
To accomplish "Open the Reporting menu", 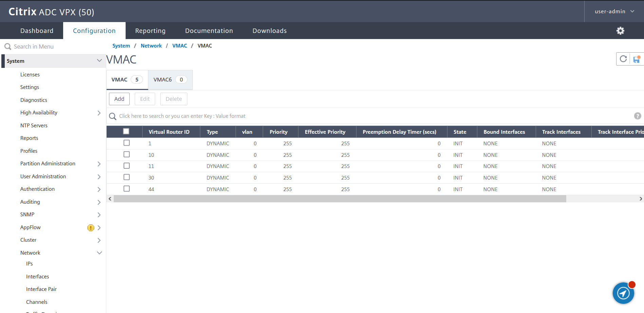I will tap(150, 31).
